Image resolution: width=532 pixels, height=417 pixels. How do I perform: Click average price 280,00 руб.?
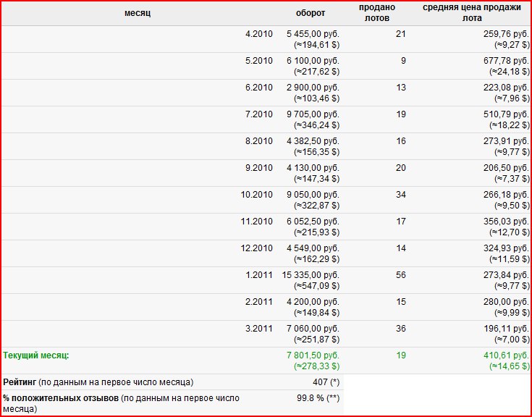(x=506, y=302)
